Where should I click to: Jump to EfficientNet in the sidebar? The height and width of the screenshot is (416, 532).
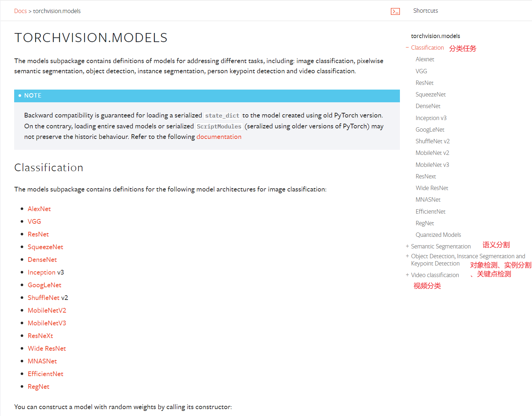(x=431, y=211)
